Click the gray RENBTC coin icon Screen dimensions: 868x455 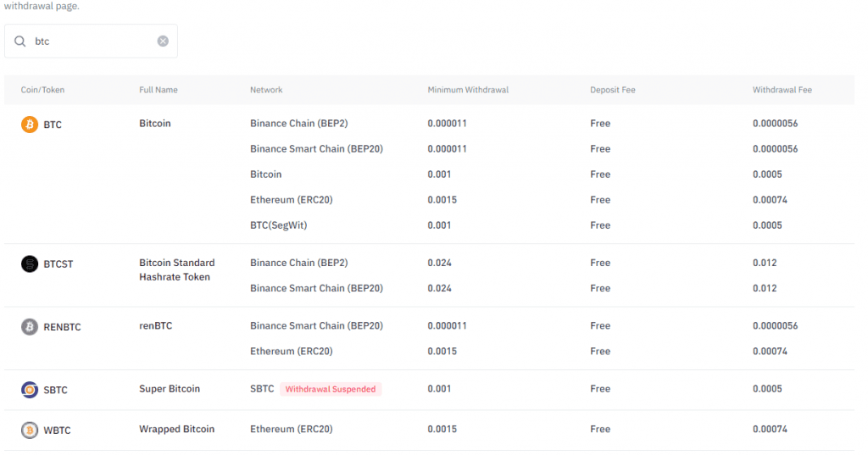pos(30,326)
